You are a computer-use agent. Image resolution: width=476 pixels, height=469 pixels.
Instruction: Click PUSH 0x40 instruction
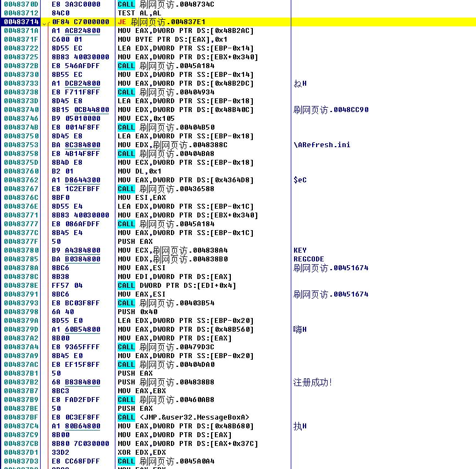(137, 312)
